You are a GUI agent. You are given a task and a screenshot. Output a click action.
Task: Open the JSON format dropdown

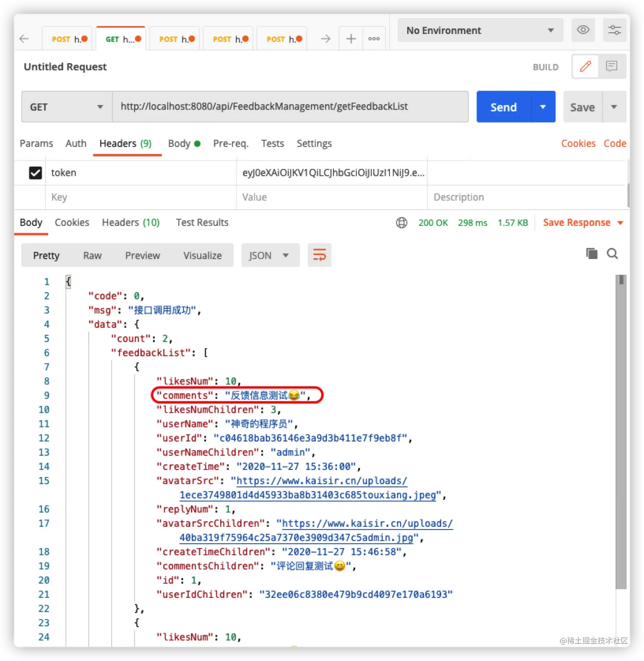pos(270,255)
